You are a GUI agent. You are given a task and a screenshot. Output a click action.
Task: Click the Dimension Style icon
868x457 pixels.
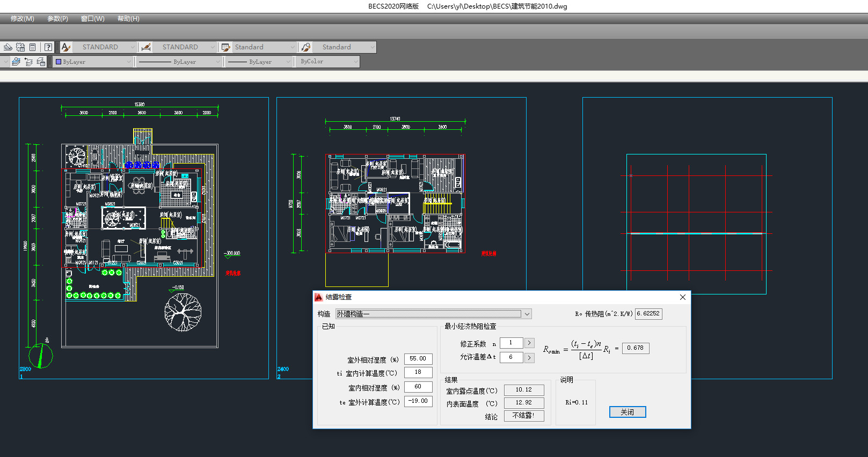point(145,47)
